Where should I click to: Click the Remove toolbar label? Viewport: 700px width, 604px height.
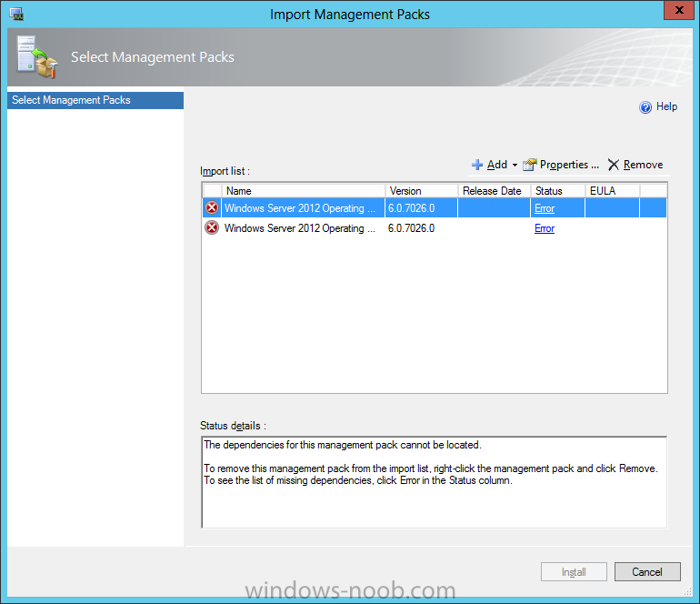(x=643, y=165)
